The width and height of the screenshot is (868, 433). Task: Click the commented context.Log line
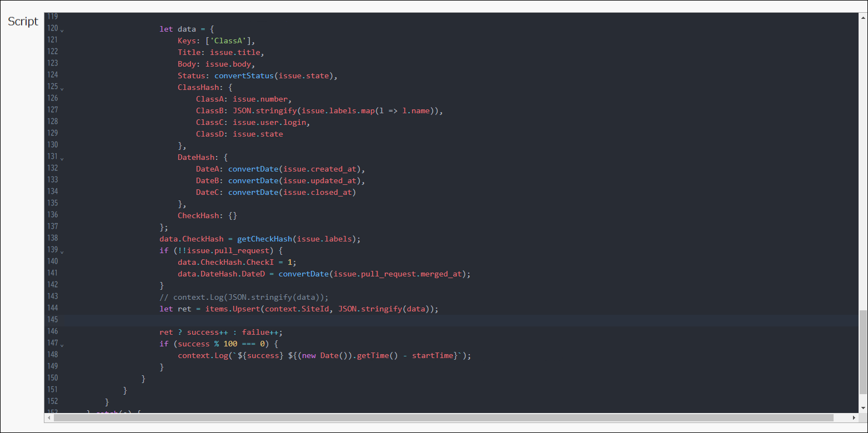tap(244, 297)
